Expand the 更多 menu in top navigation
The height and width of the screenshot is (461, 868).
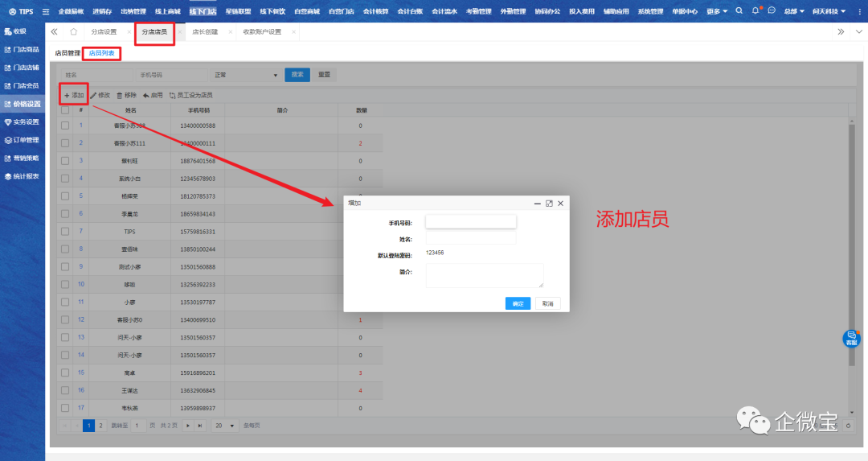(x=717, y=11)
